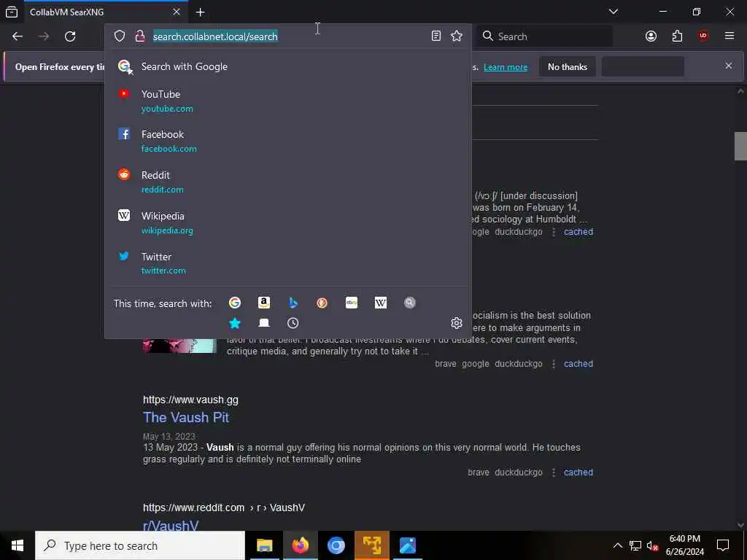
Task: Toggle reader view icon in address bar
Action: tap(436, 36)
